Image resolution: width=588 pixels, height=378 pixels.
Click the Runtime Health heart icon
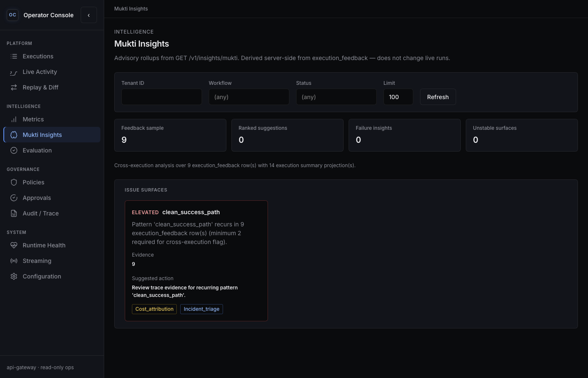(14, 245)
